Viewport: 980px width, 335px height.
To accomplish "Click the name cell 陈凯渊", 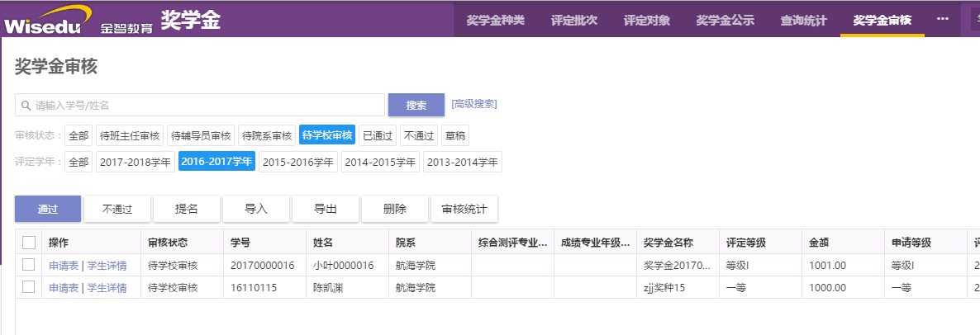I will (x=347, y=288).
